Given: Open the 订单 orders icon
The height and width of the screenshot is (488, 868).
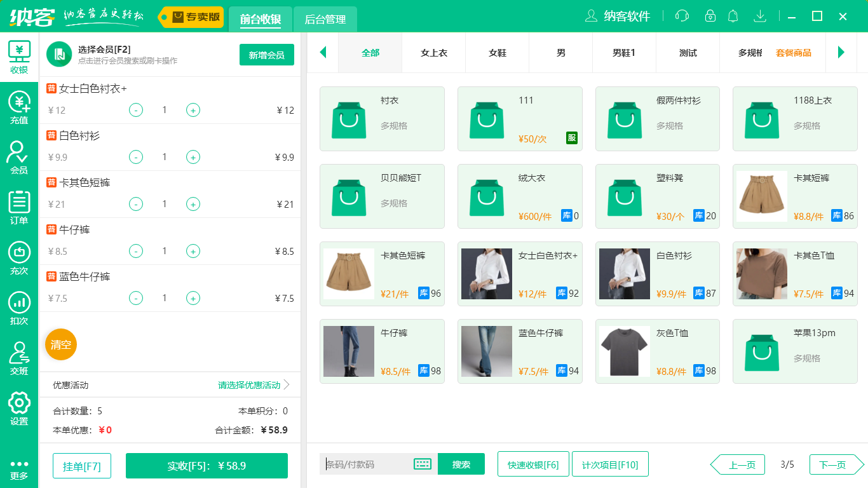Looking at the screenshot, I should [19, 207].
